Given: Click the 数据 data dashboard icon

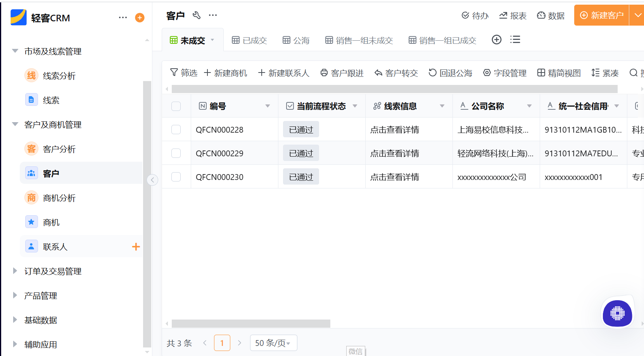Looking at the screenshot, I should [551, 16].
